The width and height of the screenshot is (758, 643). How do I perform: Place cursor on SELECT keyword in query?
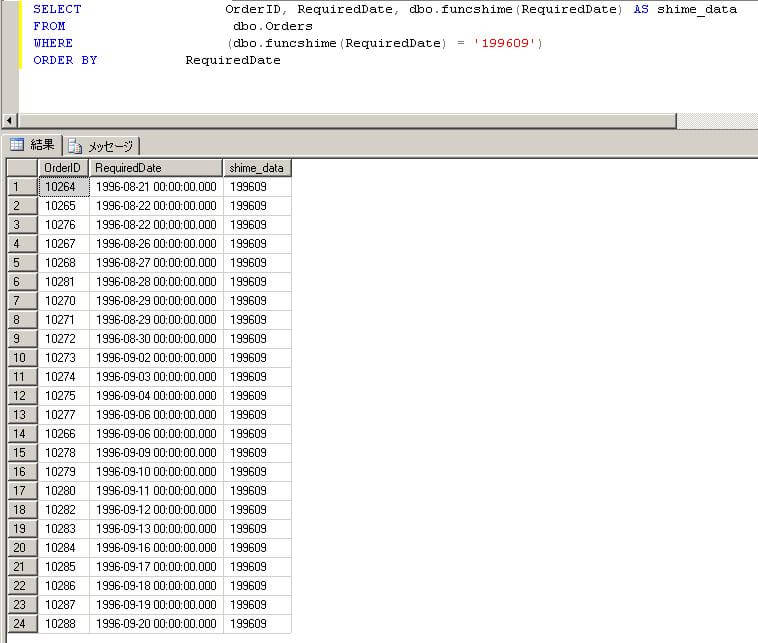point(57,9)
